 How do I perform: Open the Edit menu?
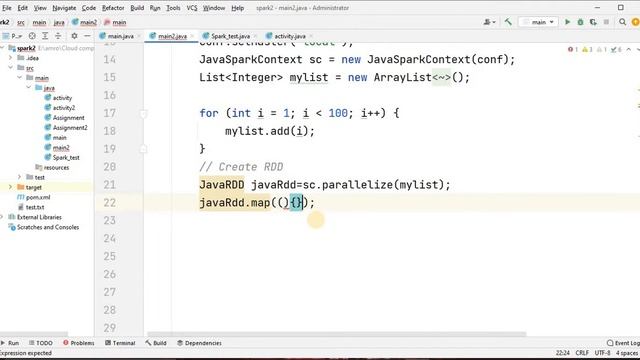22,8
